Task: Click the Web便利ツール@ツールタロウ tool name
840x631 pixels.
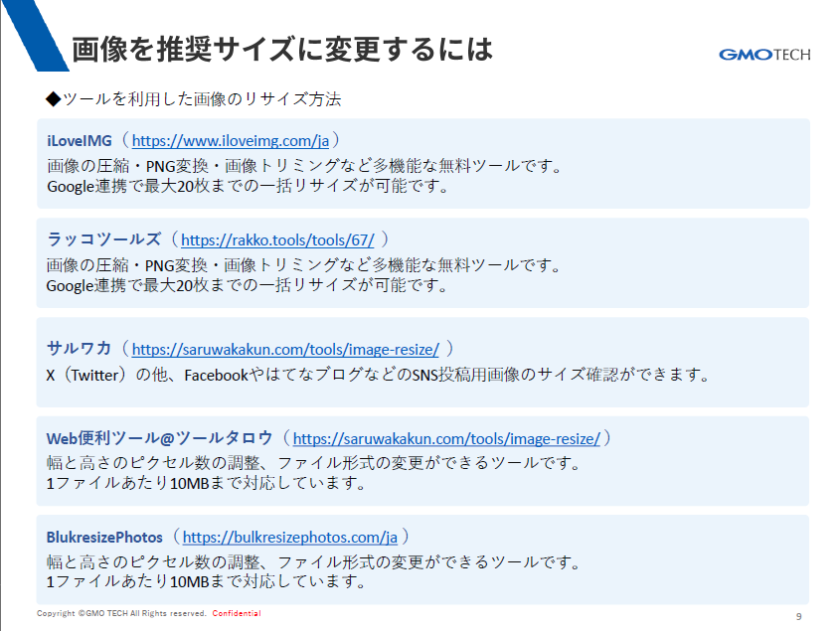Action: (160, 438)
